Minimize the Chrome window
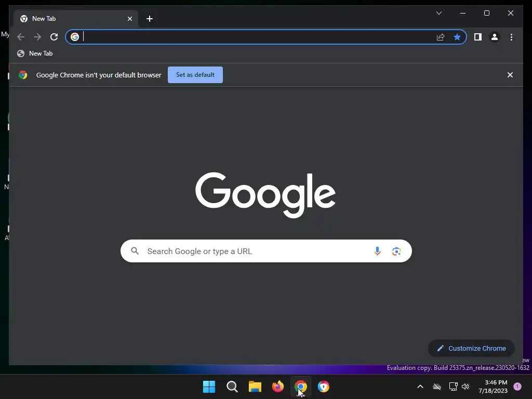 point(463,13)
